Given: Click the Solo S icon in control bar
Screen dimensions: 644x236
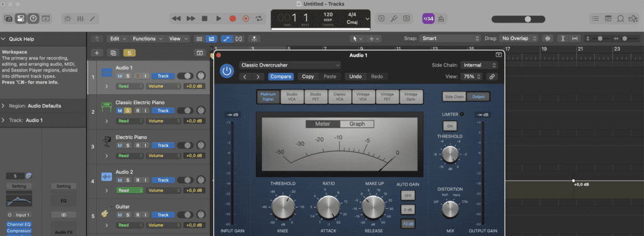Looking at the screenshot, I should pyautogui.click(x=406, y=18).
